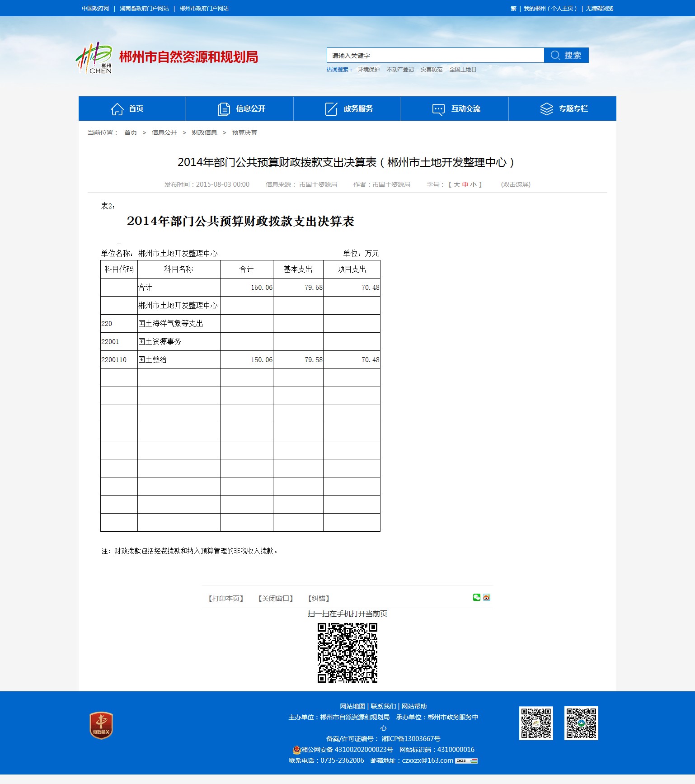Screen dimensions: 695x784
Task: Click the document icon beside 信息公开
Action: point(224,109)
